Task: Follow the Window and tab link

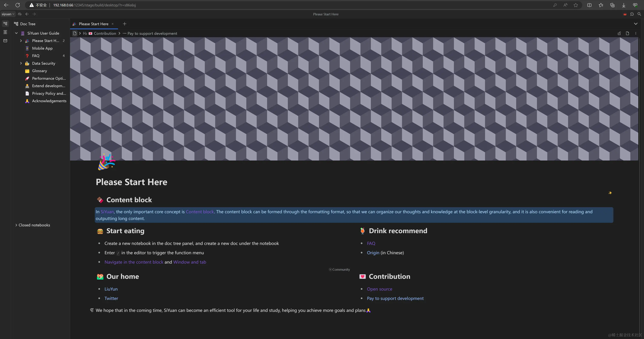Action: click(190, 262)
